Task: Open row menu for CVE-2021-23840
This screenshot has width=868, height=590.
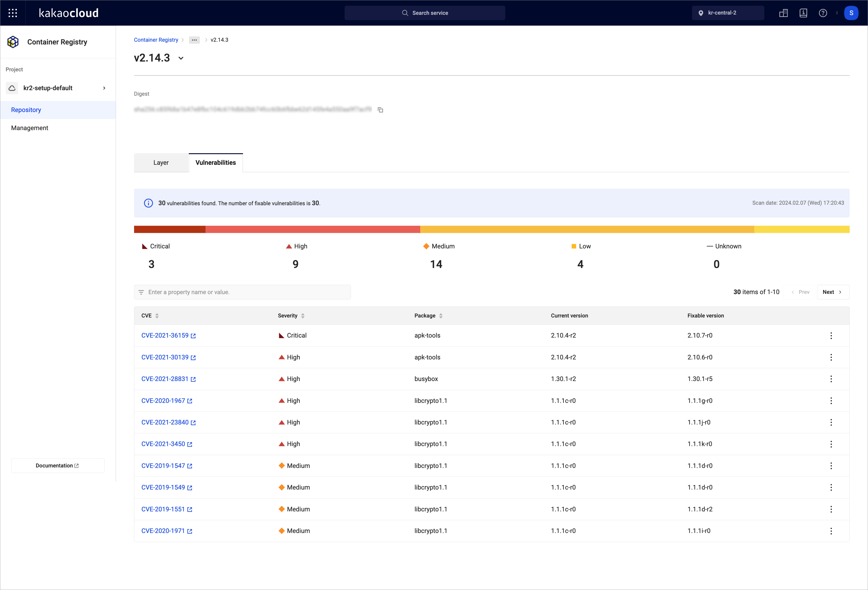Action: (x=831, y=422)
